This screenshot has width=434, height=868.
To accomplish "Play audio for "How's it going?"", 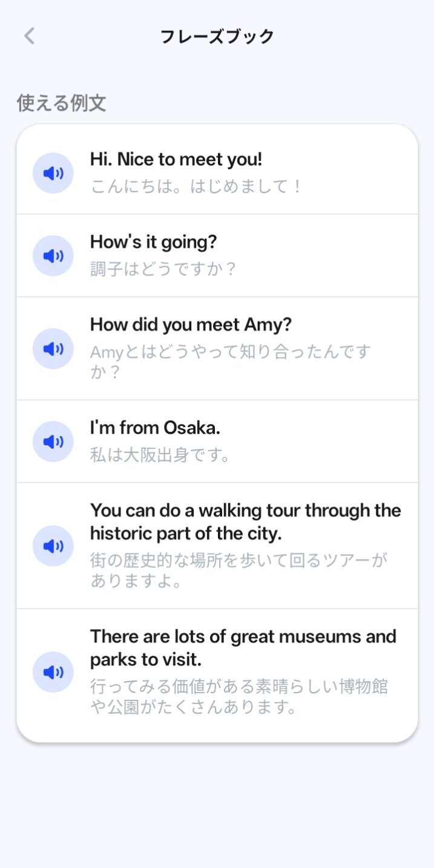I will click(x=53, y=256).
